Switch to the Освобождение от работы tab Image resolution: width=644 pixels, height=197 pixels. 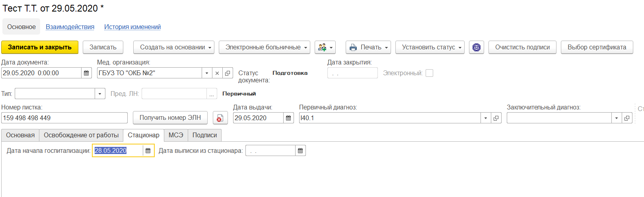tap(81, 135)
